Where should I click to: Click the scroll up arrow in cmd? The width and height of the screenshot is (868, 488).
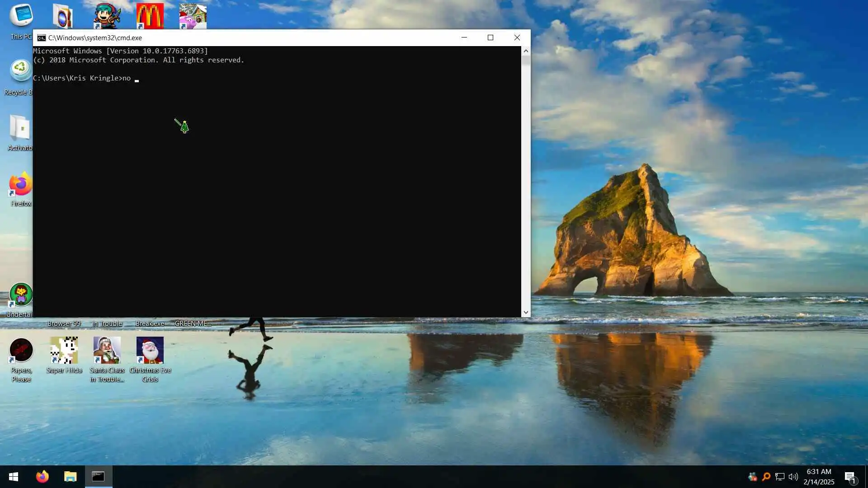click(526, 51)
